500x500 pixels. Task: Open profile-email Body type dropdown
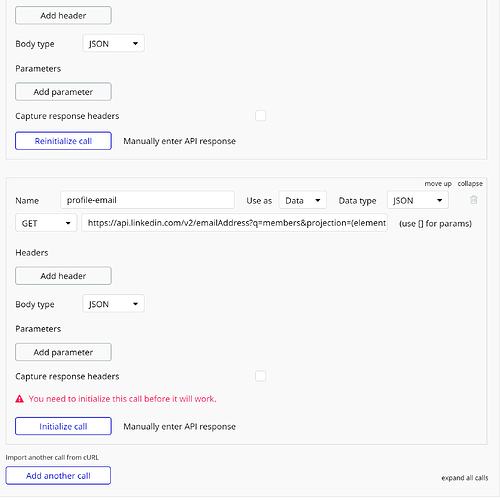point(113,304)
